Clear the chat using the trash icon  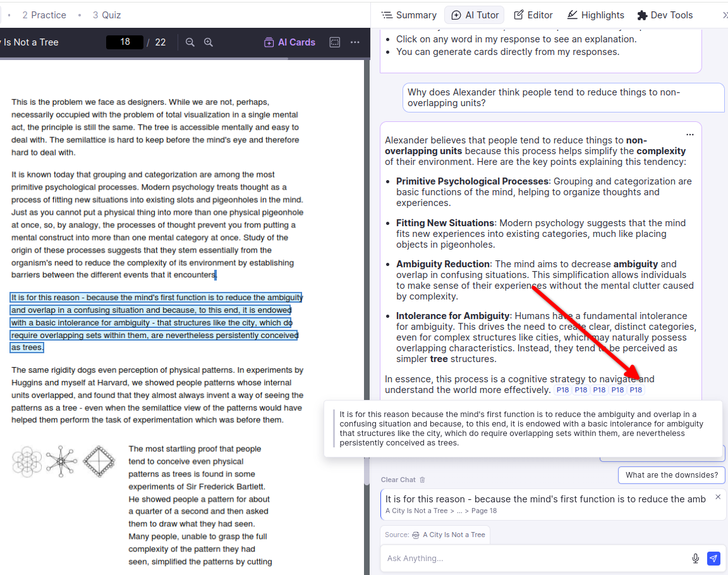coord(423,480)
